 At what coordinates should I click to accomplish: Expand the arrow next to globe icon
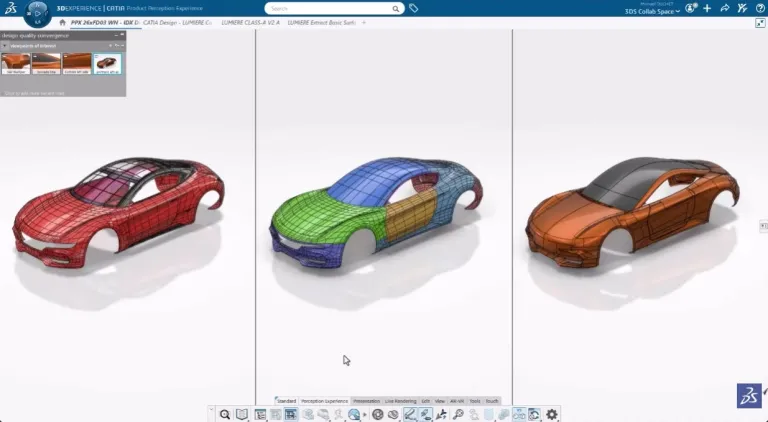point(365,415)
